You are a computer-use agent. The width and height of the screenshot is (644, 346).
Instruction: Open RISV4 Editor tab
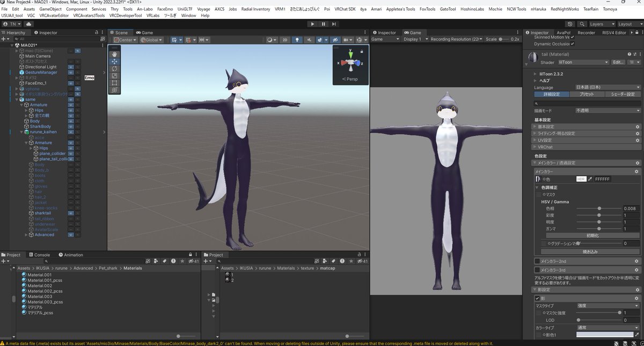click(x=614, y=33)
